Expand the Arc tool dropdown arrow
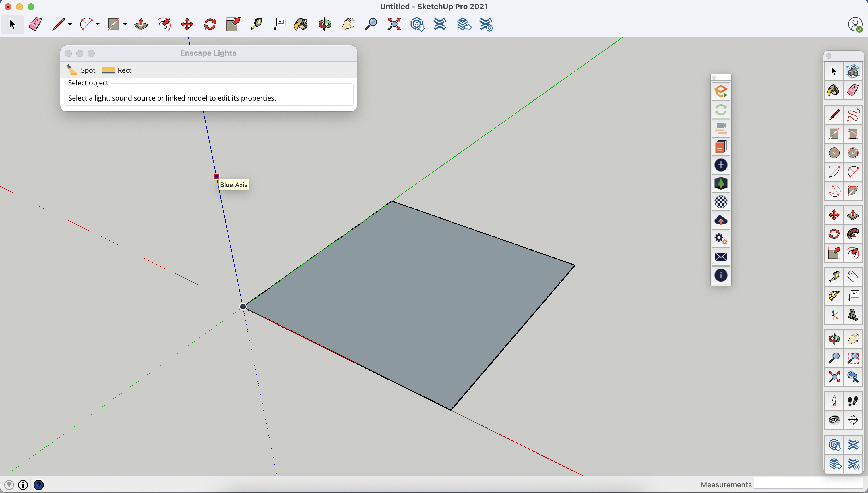The image size is (868, 493). 97,24
